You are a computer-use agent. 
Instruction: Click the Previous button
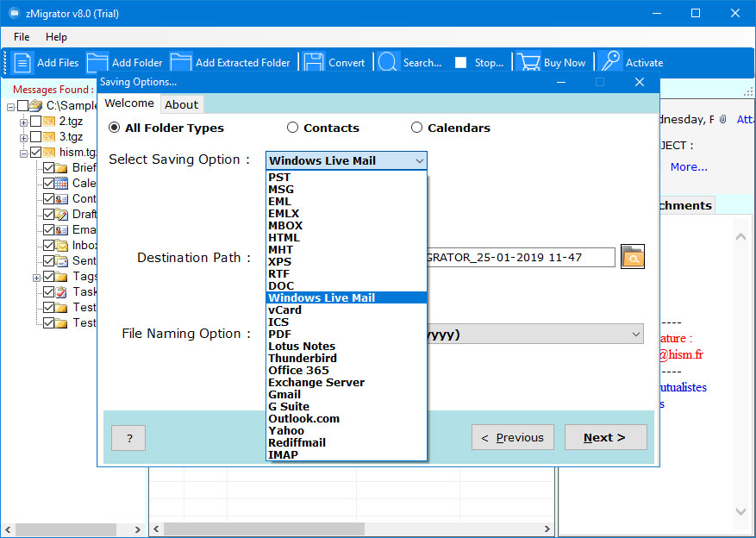(x=513, y=437)
